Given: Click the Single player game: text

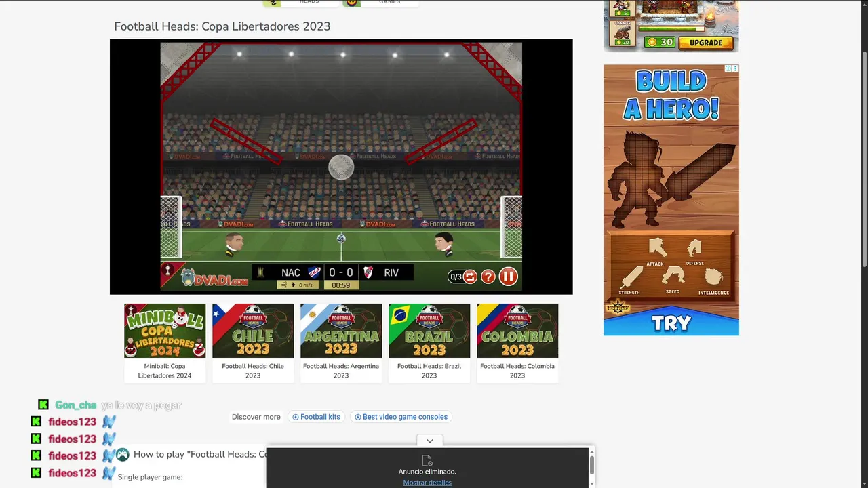Looking at the screenshot, I should point(150,477).
